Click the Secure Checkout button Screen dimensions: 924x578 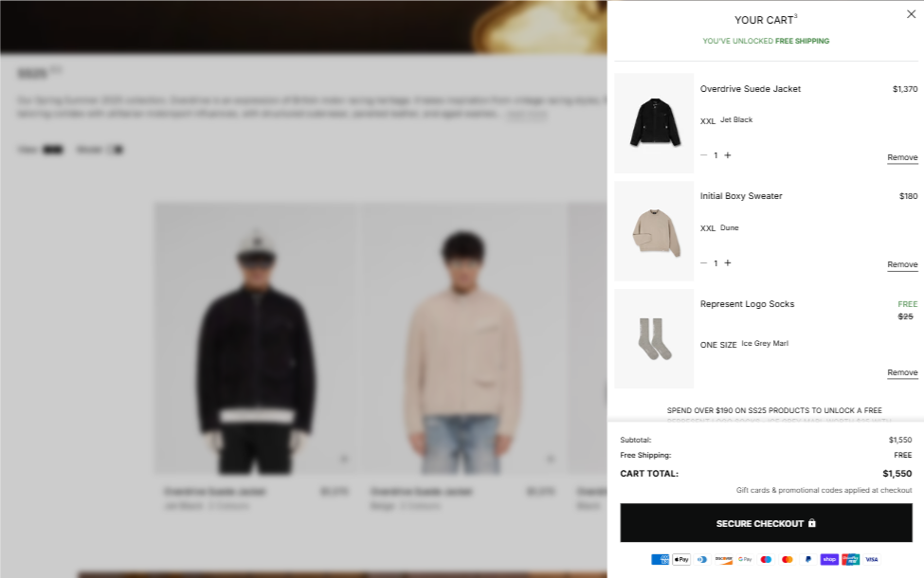(x=766, y=523)
